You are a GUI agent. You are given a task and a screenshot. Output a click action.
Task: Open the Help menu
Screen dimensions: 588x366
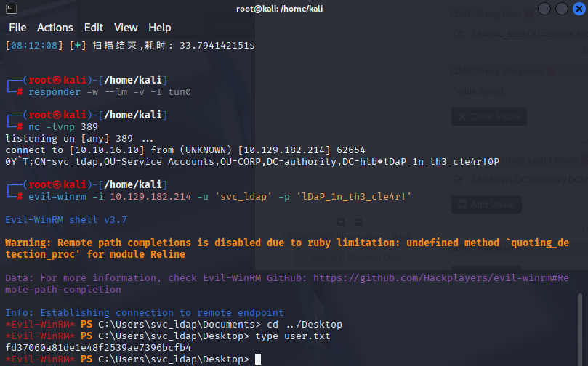[x=160, y=28]
